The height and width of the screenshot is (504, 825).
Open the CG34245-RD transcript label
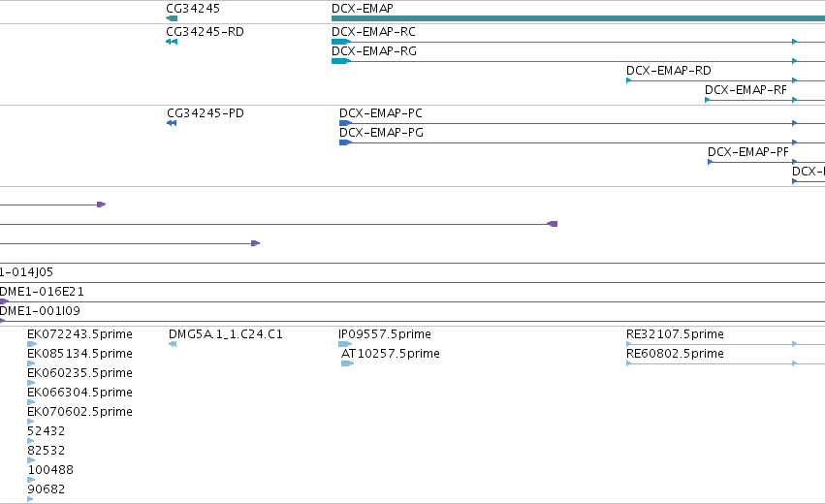[x=206, y=32]
